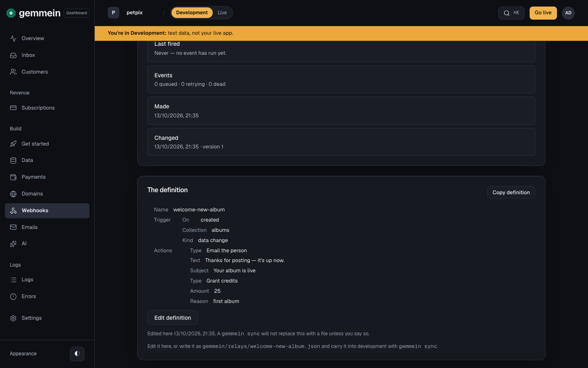Screen dimensions: 588x368
Task: Open Overview via its pulse icon
Action: click(13, 38)
